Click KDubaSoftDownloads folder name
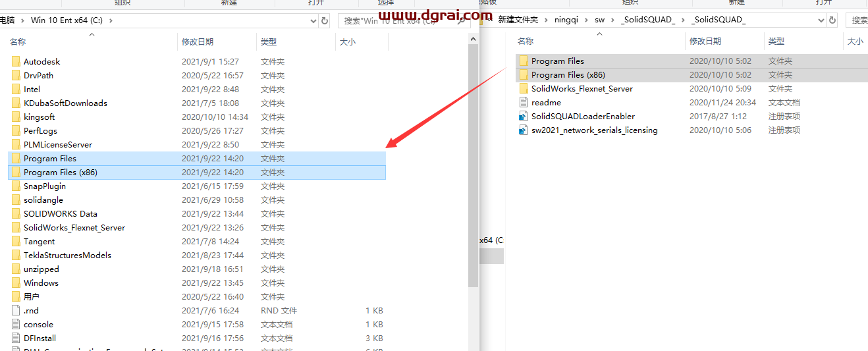Image resolution: width=868 pixels, height=351 pixels. 65,103
